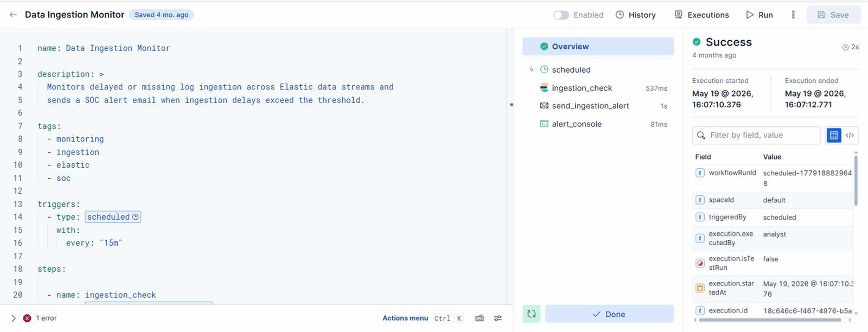This screenshot has height=332, width=868.
Task: Go back using the left arrow
Action: pyautogui.click(x=13, y=15)
